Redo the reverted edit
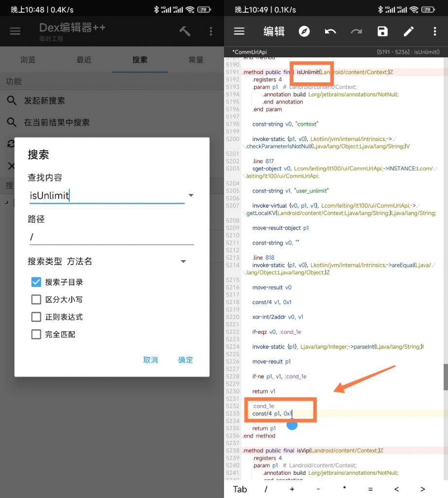Viewport: 448px width, 498px height. (356, 31)
